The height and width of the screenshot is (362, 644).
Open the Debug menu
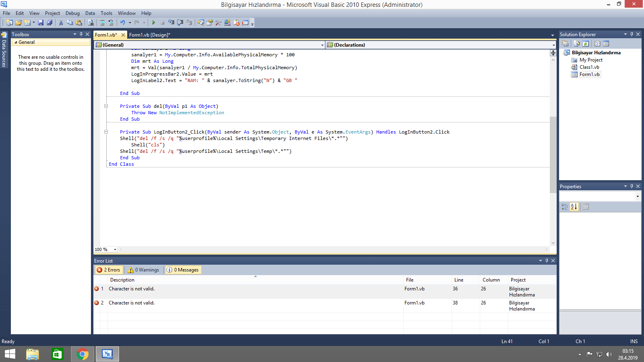pos(72,13)
